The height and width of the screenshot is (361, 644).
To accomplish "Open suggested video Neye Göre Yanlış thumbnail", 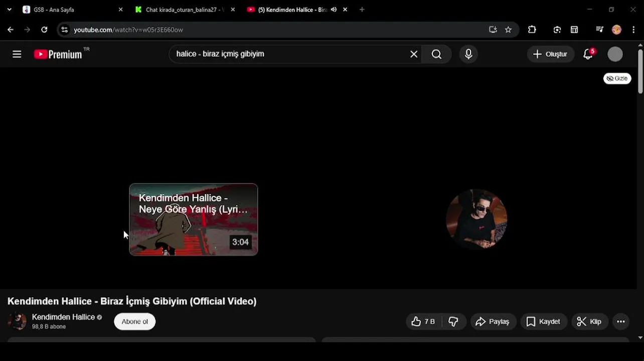I will pos(194,220).
